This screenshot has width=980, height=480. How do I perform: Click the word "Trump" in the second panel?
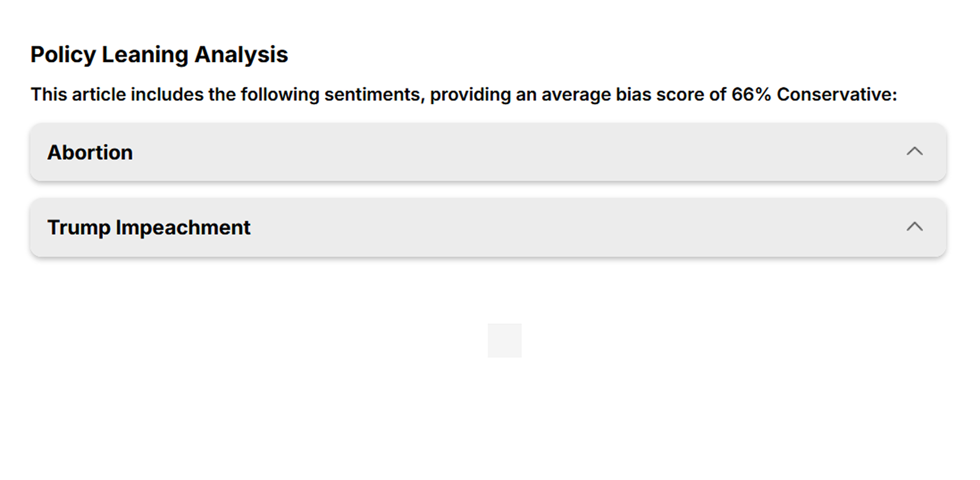pyautogui.click(x=78, y=228)
